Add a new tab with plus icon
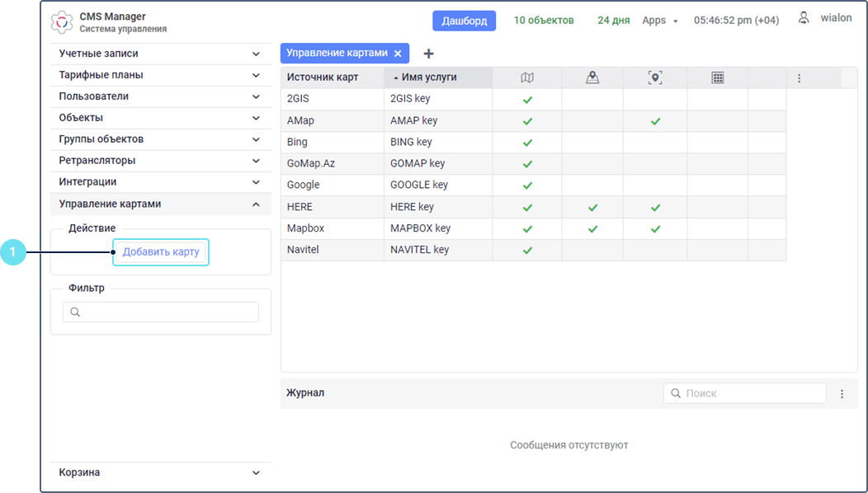This screenshot has width=868, height=493. point(428,54)
